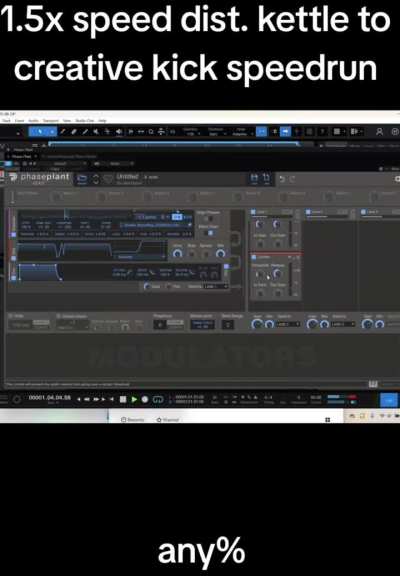The height and width of the screenshot is (576, 400).
Task: Open the Lane 1 output destination dropdown
Action: tap(288, 324)
